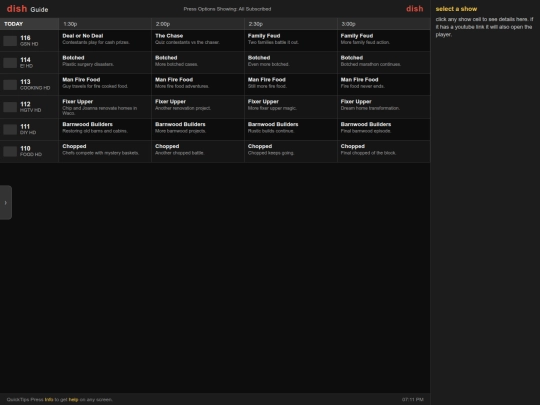Select the 2:00p time column header

pos(198,24)
